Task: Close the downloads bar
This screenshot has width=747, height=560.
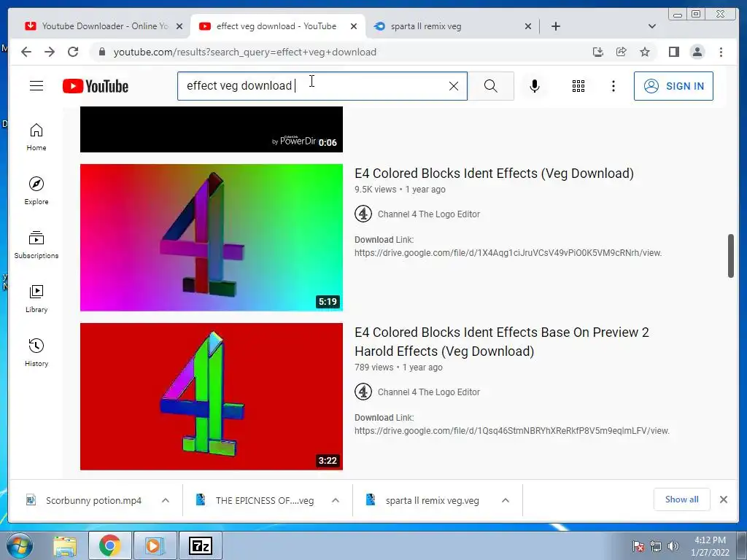Action: tap(723, 499)
